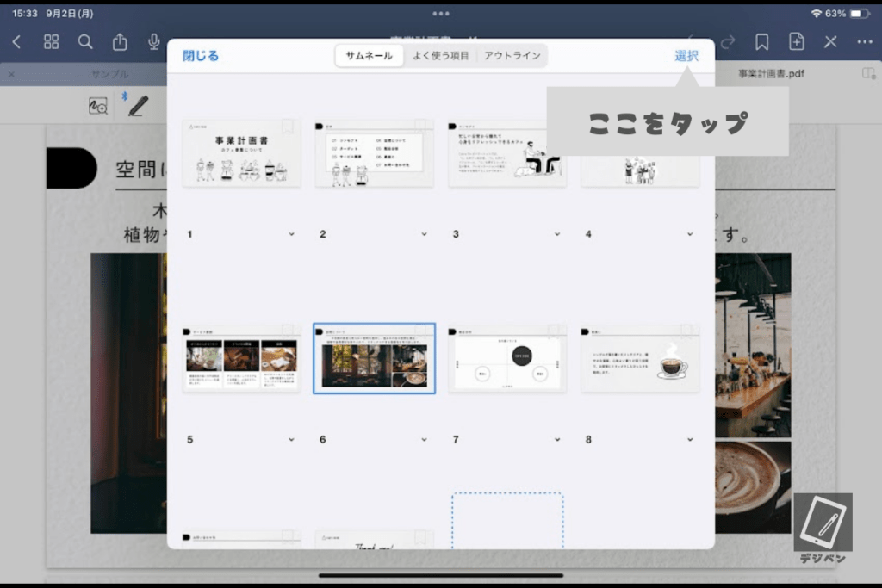Expand options chevron for page 3

point(557,234)
